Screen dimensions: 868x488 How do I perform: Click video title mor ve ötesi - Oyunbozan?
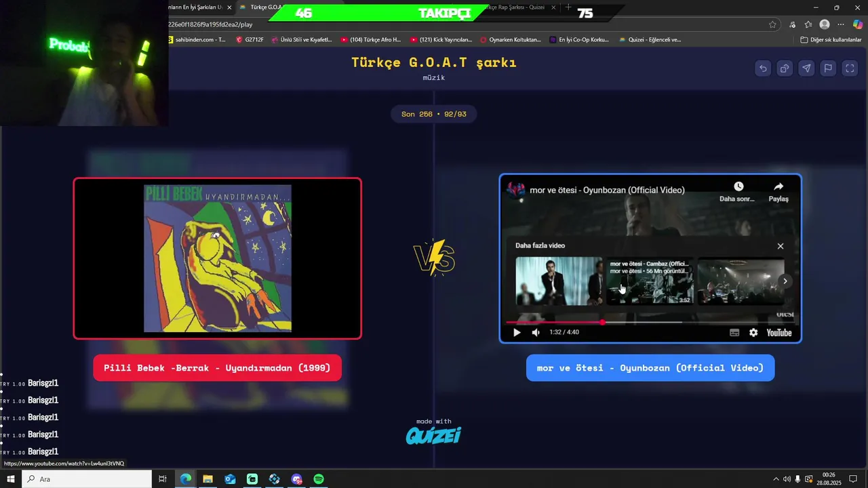(607, 190)
